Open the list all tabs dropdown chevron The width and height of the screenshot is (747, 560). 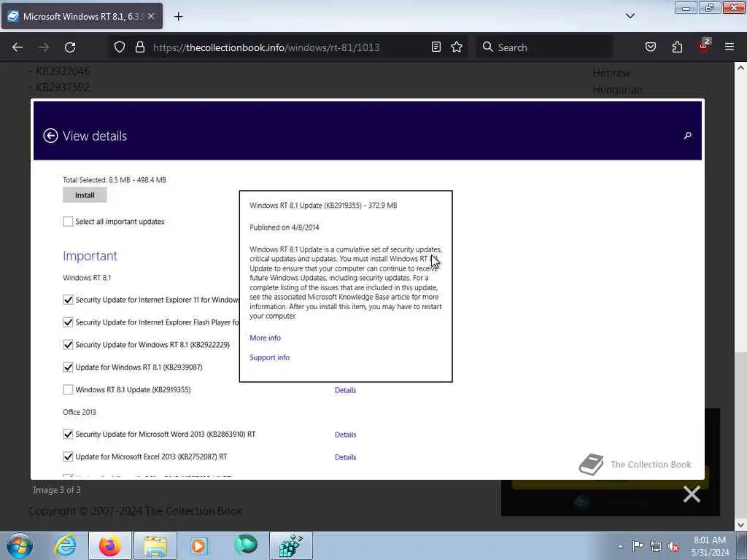pyautogui.click(x=630, y=16)
